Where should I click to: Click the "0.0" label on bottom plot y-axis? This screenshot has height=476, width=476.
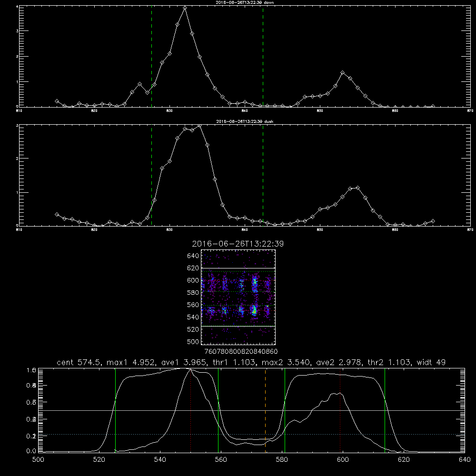click(x=31, y=451)
